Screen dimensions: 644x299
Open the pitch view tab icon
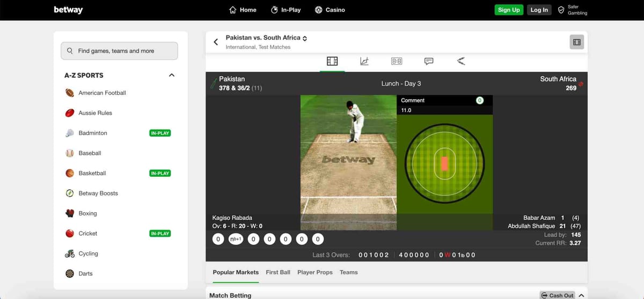(332, 61)
